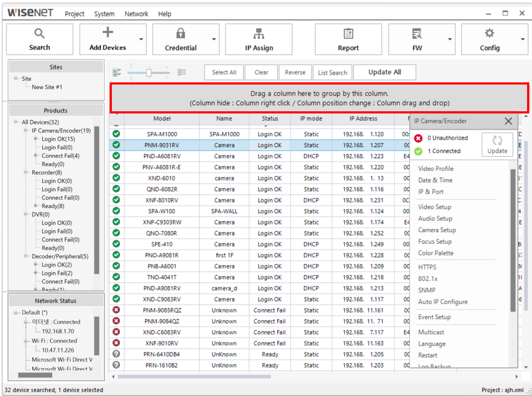Screen dimensions: 532x396
Task: Click the FW firmware icon
Action: (417, 34)
